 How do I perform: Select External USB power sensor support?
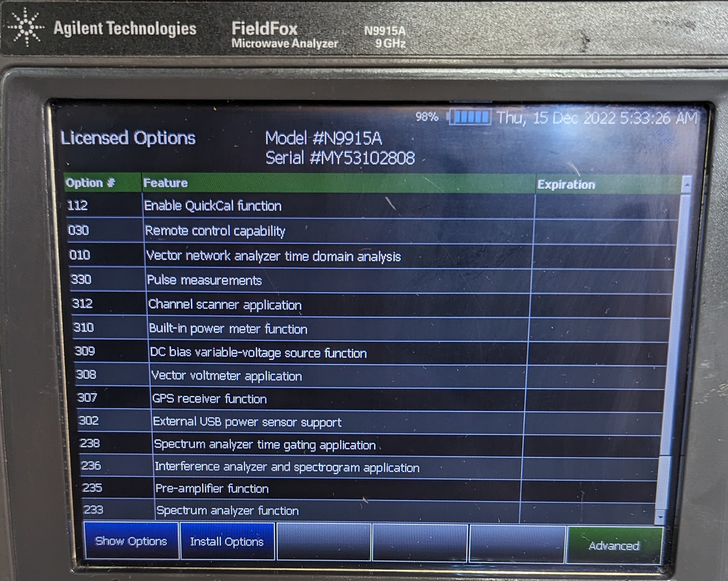247,422
